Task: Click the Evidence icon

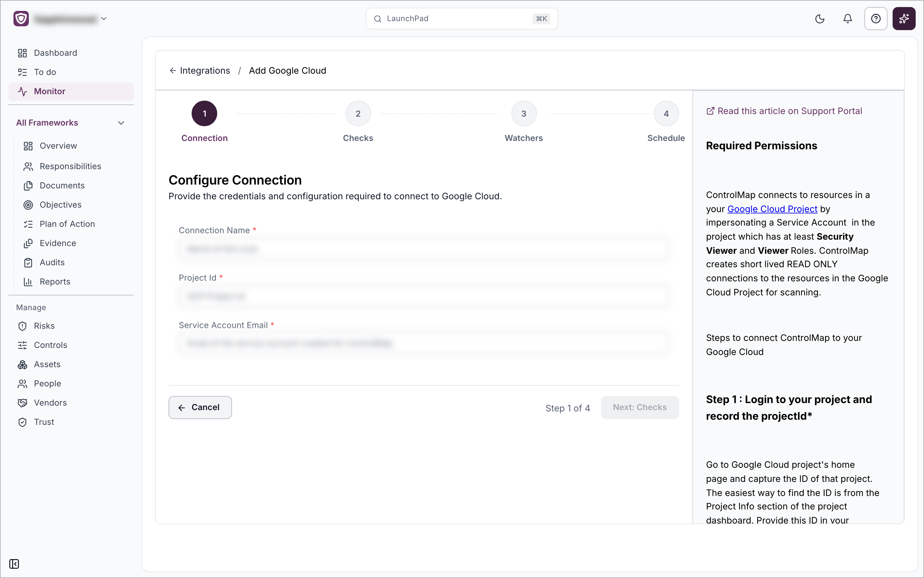Action: pos(28,243)
